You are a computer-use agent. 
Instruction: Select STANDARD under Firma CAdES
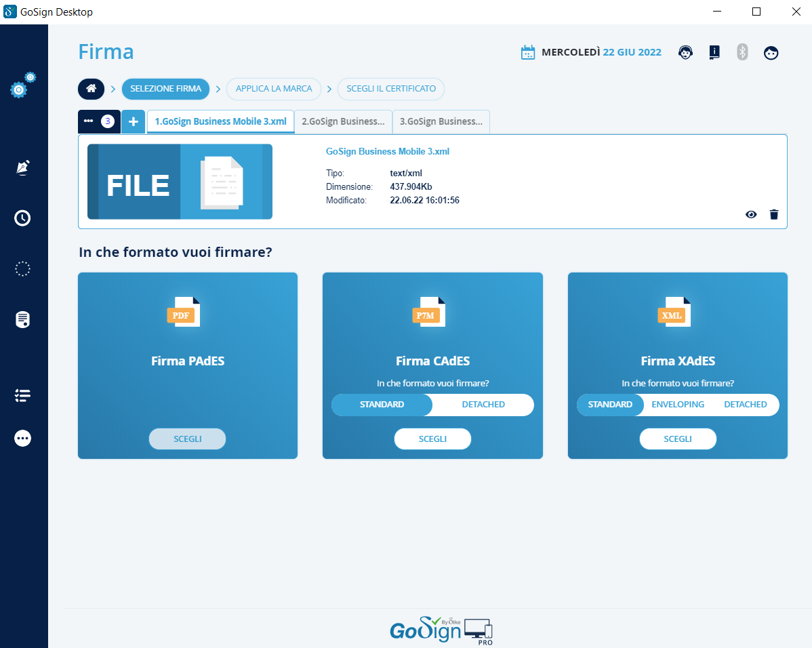point(382,405)
